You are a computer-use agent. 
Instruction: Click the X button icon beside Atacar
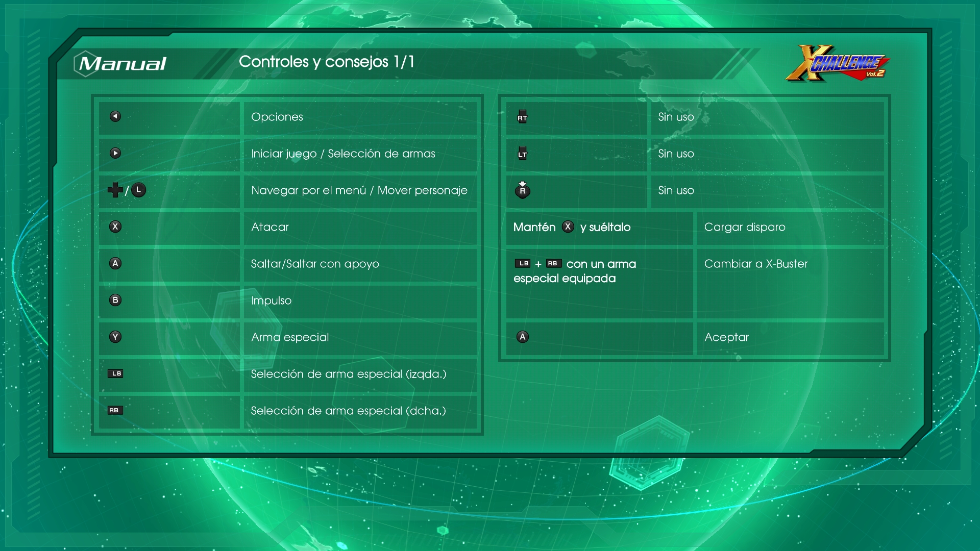tap(115, 227)
